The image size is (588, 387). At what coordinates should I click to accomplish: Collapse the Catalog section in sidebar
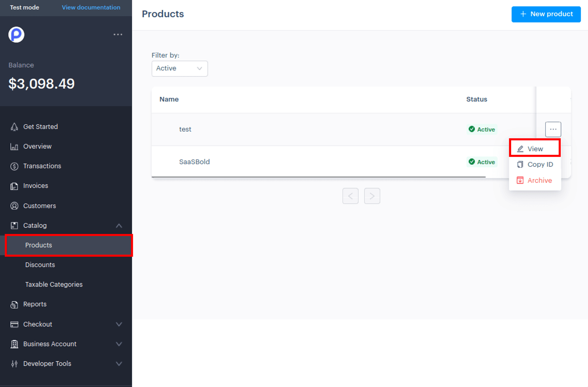click(119, 225)
